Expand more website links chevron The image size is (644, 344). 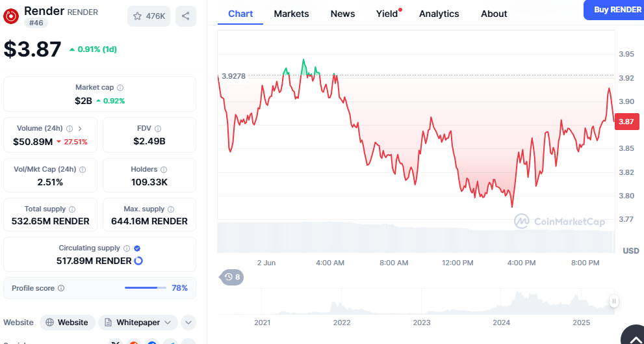[x=188, y=323]
